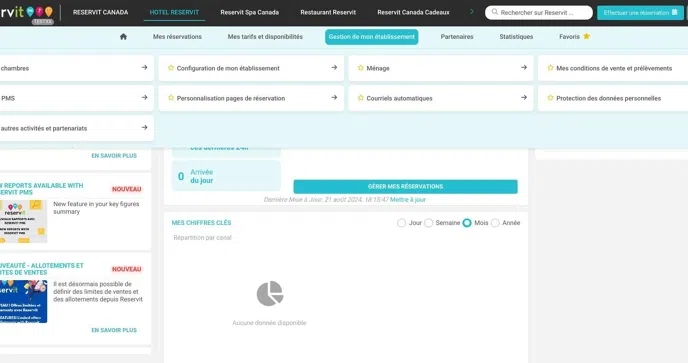Open Statistiques menu
This screenshot has width=688, height=363.
[516, 37]
